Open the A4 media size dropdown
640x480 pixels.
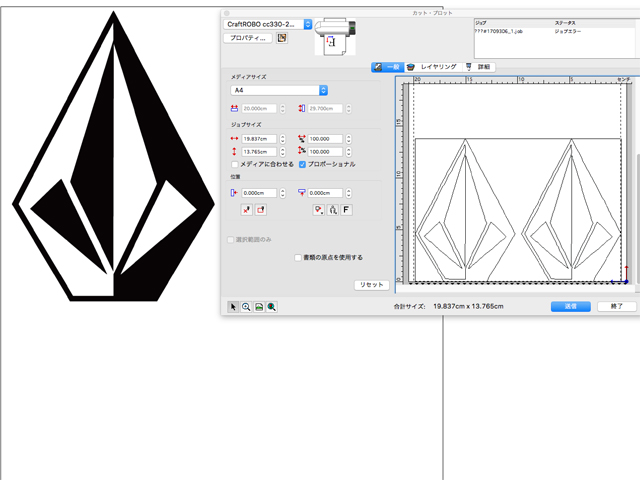[279, 90]
